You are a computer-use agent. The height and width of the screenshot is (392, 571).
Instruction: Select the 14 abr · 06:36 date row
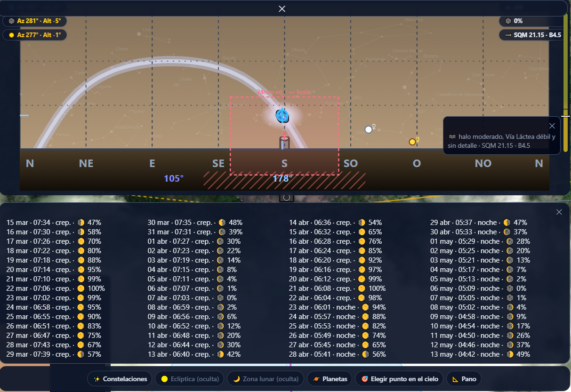pos(335,223)
